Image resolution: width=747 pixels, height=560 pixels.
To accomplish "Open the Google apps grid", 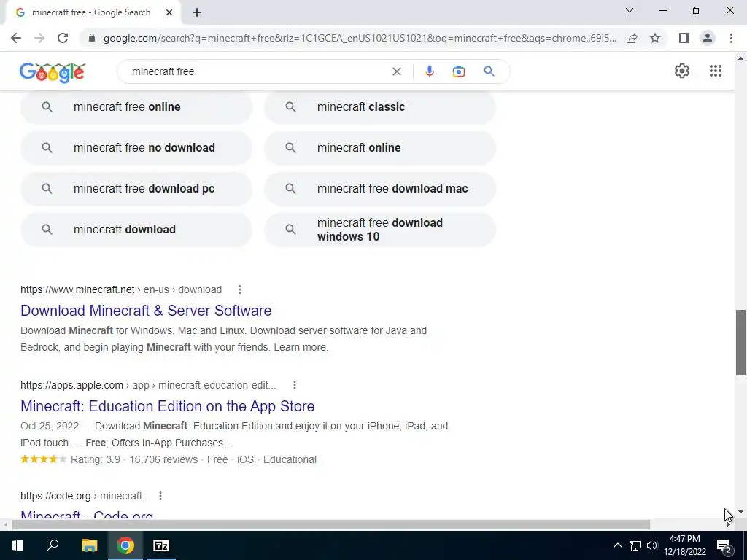I will pyautogui.click(x=715, y=71).
